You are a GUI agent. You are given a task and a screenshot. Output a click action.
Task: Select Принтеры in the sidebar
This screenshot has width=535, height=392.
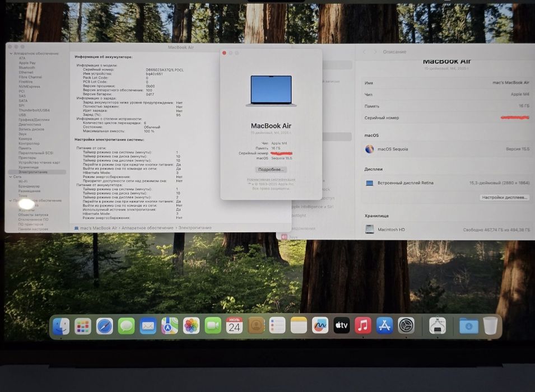(27, 157)
